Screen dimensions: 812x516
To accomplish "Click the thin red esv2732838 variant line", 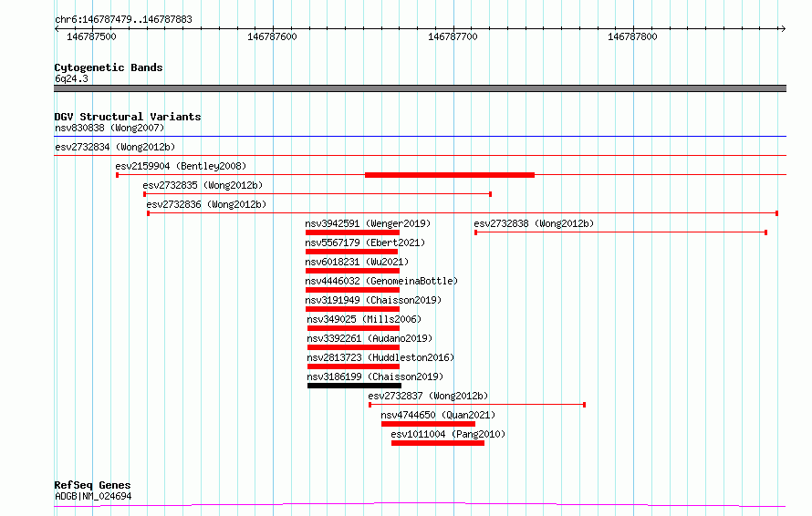I will 620,232.
